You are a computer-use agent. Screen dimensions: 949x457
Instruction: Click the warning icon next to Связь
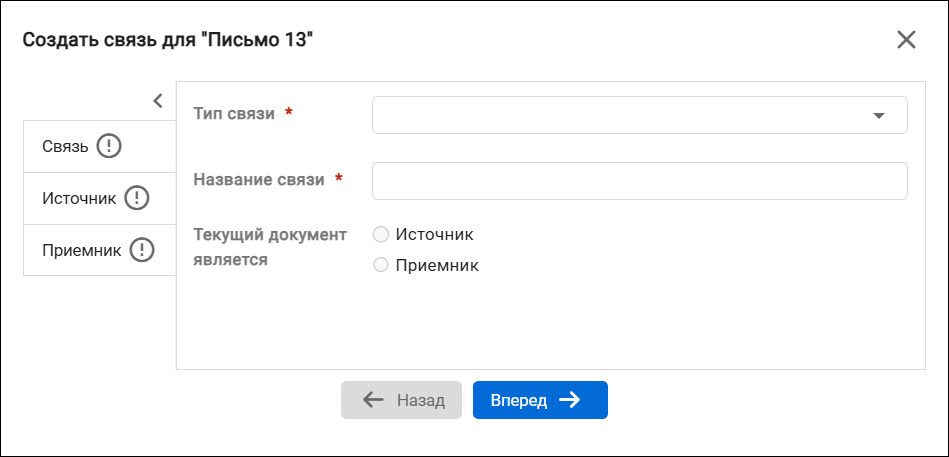[109, 146]
